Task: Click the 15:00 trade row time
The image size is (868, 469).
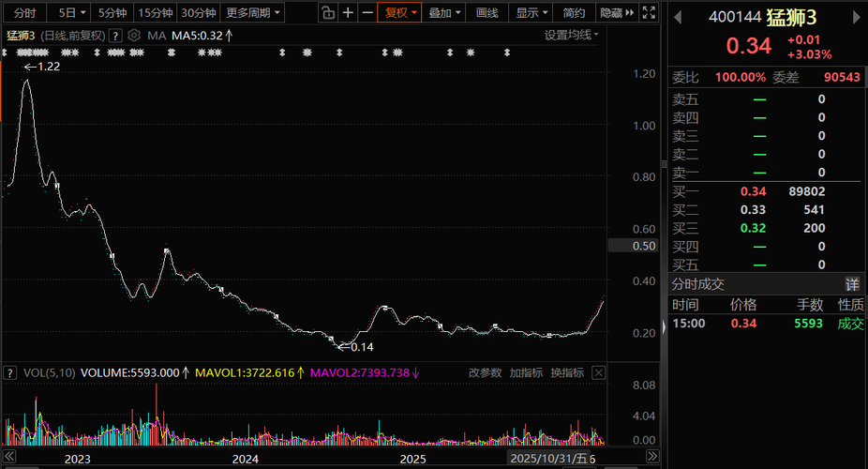Action: coord(689,324)
